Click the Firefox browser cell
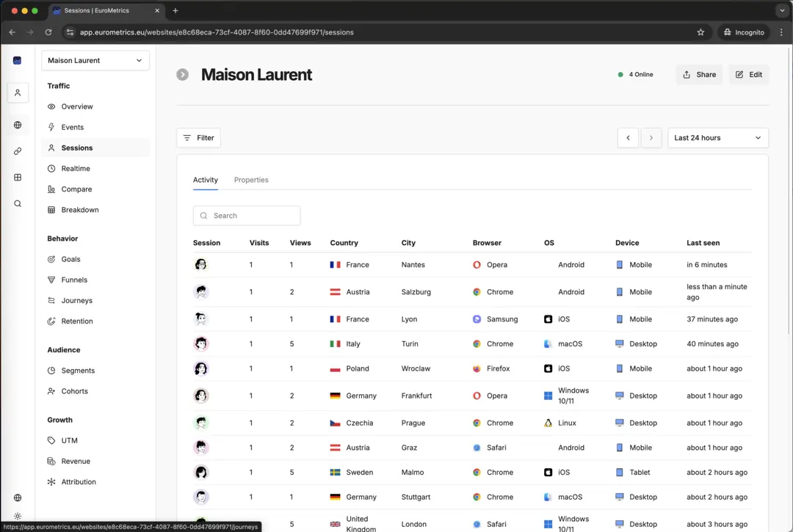The image size is (793, 532). [x=491, y=369]
